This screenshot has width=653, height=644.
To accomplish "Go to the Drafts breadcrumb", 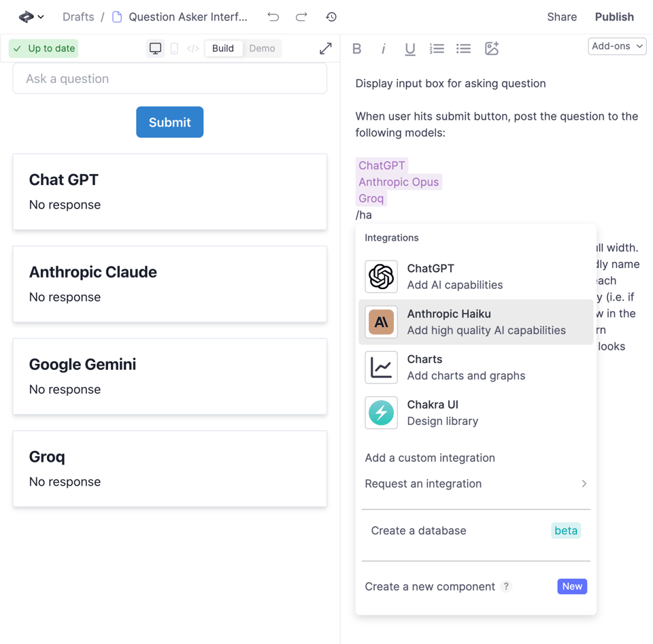I will 78,16.
